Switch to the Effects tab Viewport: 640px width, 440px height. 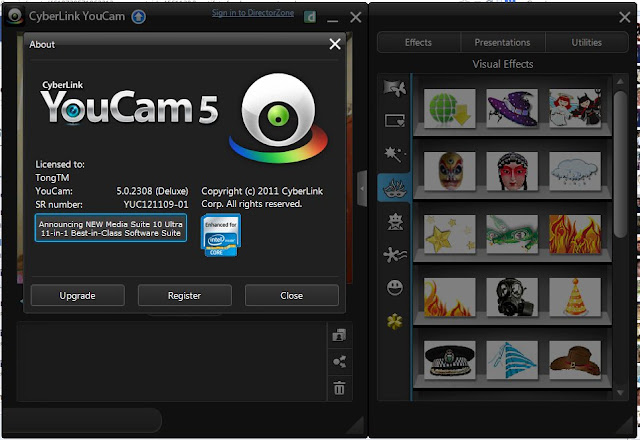pos(418,42)
